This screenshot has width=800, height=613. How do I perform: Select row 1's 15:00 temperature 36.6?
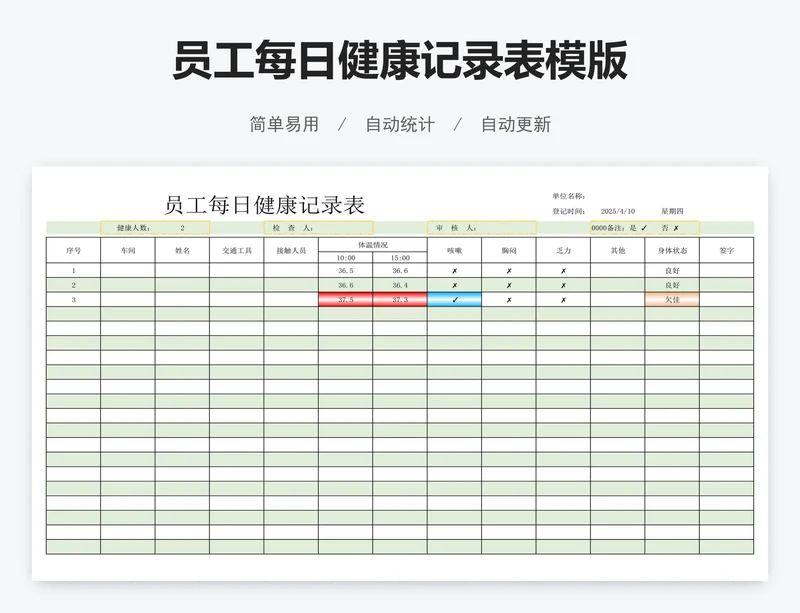pyautogui.click(x=400, y=271)
